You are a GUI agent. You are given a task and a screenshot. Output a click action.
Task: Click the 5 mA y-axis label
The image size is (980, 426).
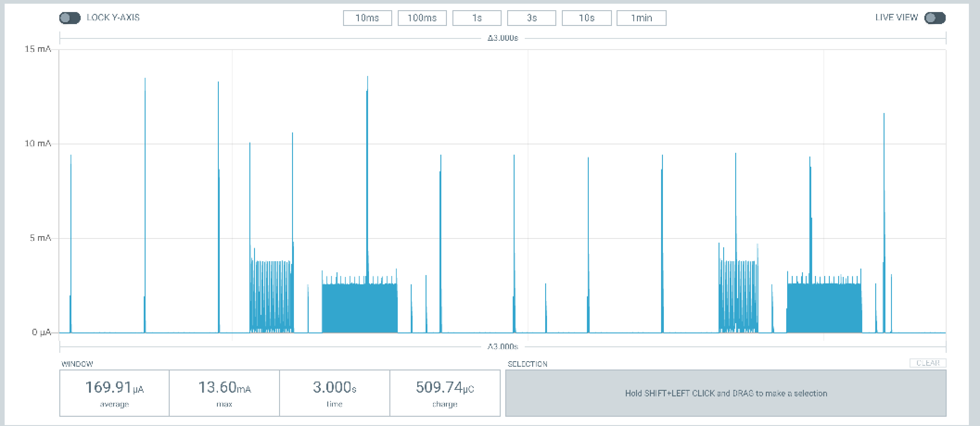pyautogui.click(x=40, y=238)
